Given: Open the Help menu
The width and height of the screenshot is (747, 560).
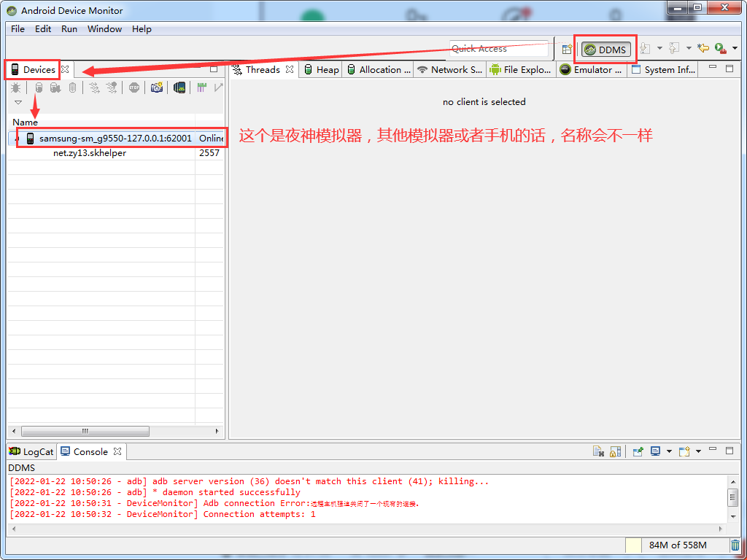Looking at the screenshot, I should point(142,29).
